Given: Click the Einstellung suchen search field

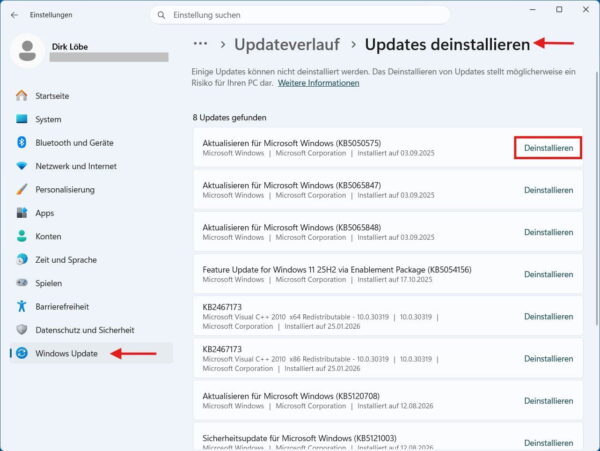Looking at the screenshot, I should coord(300,15).
